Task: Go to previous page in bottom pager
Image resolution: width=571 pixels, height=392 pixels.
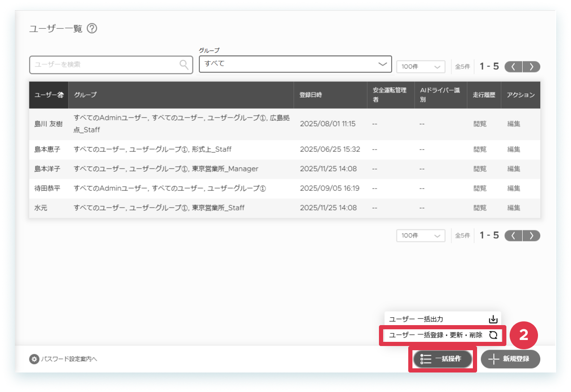Action: [513, 235]
